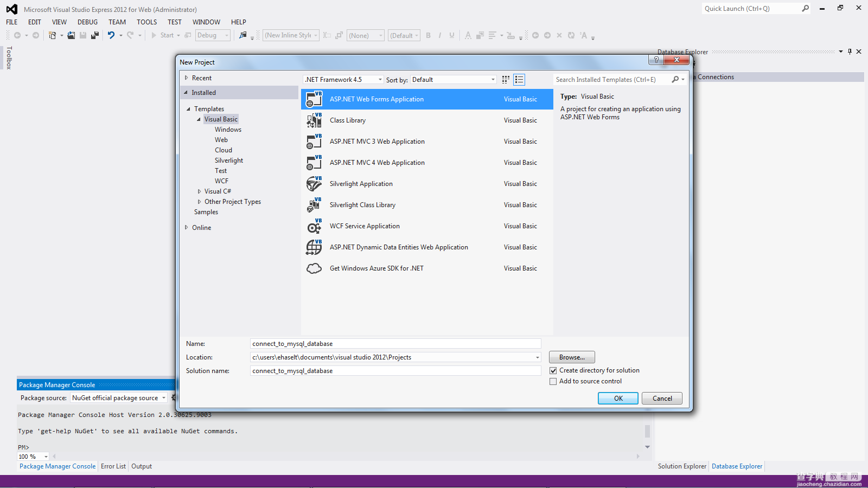Open Location path dropdown arrow
The height and width of the screenshot is (488, 868).
(x=537, y=357)
